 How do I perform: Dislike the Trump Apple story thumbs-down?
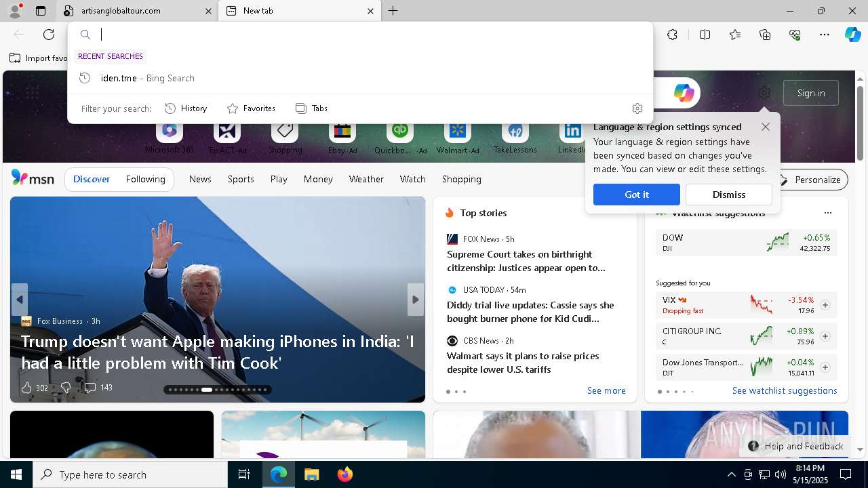point(66,388)
